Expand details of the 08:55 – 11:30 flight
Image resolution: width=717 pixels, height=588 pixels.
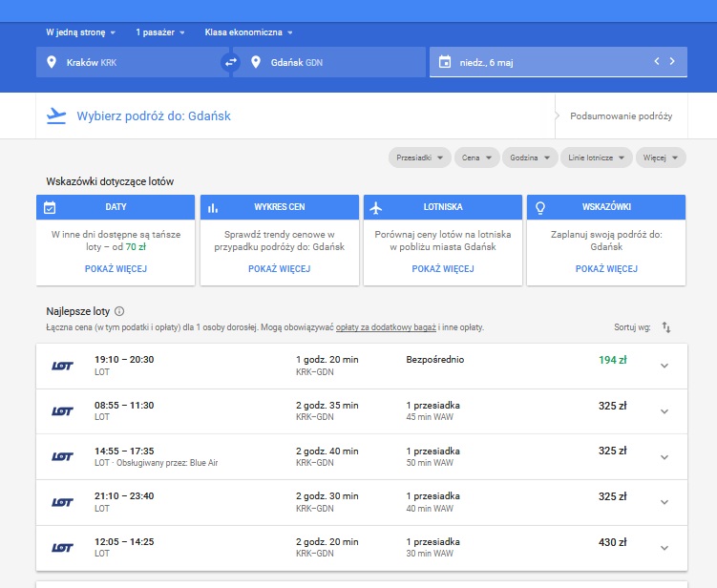point(664,411)
